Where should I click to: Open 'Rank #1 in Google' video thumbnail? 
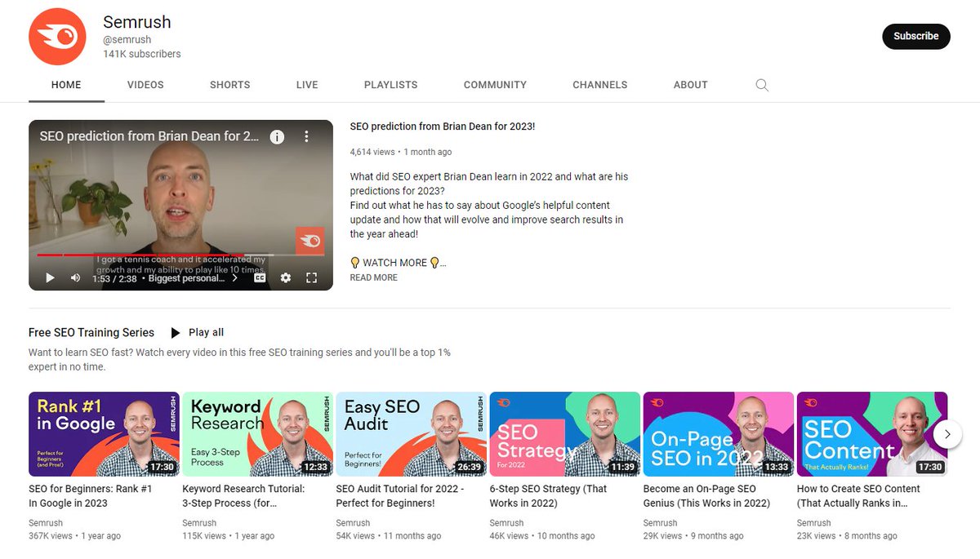(x=104, y=434)
